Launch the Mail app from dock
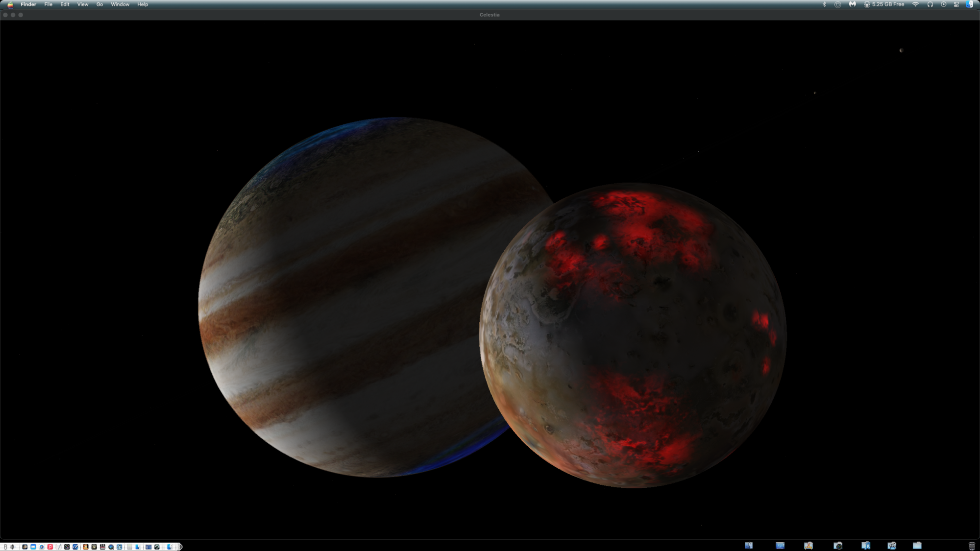 [33, 547]
